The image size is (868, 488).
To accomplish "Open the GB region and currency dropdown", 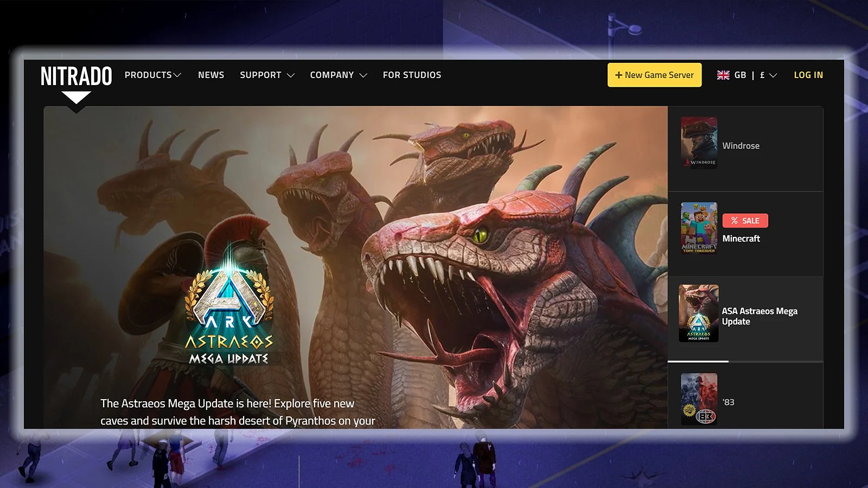I will [x=747, y=75].
